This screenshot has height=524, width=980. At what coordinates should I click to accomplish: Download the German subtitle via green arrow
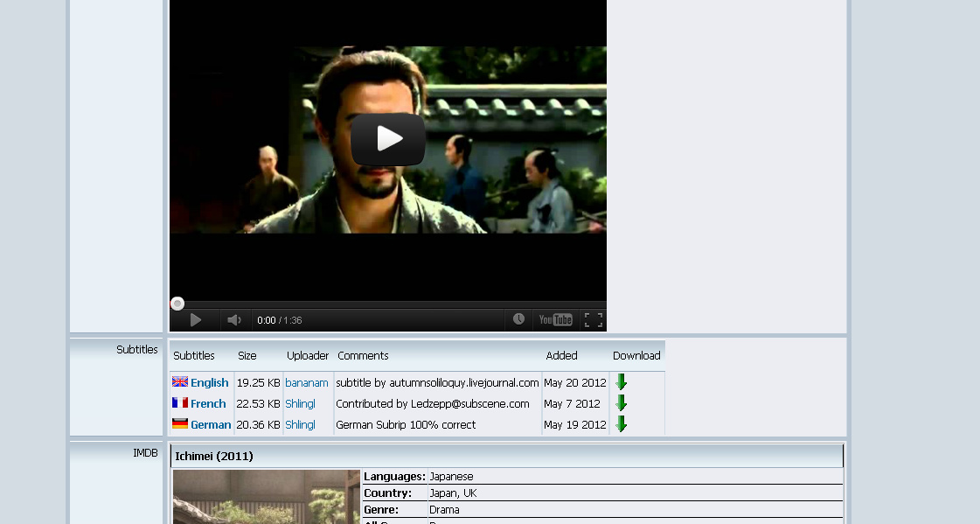[x=622, y=424]
